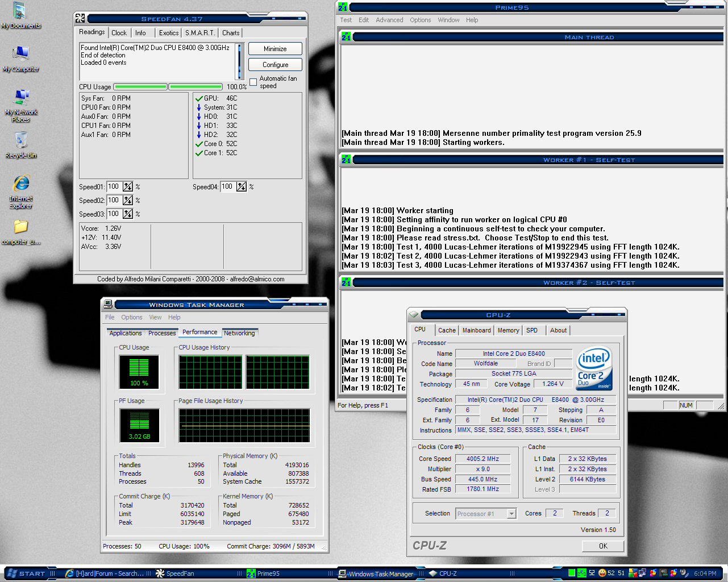Select the Recycle Bin desktop icon
The image size is (728, 582).
21,145
